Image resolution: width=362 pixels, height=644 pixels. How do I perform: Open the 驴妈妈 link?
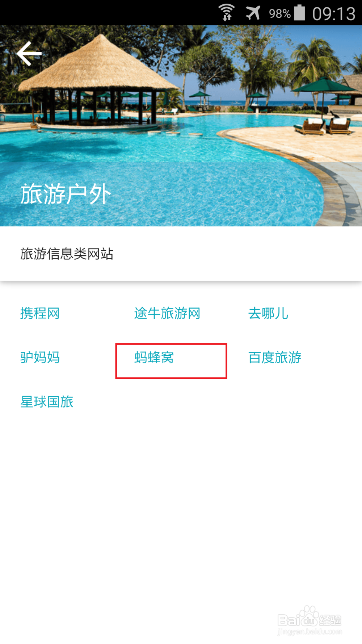[40, 357]
